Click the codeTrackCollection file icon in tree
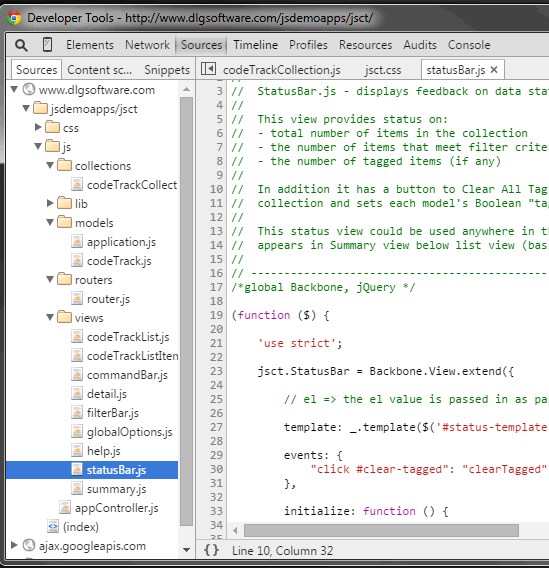 coord(77,185)
